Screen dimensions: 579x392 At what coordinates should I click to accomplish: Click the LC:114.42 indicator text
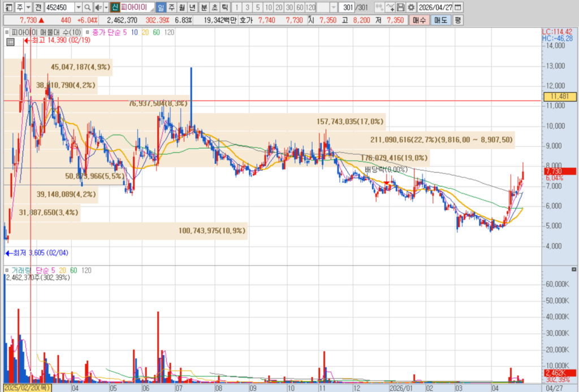point(558,32)
